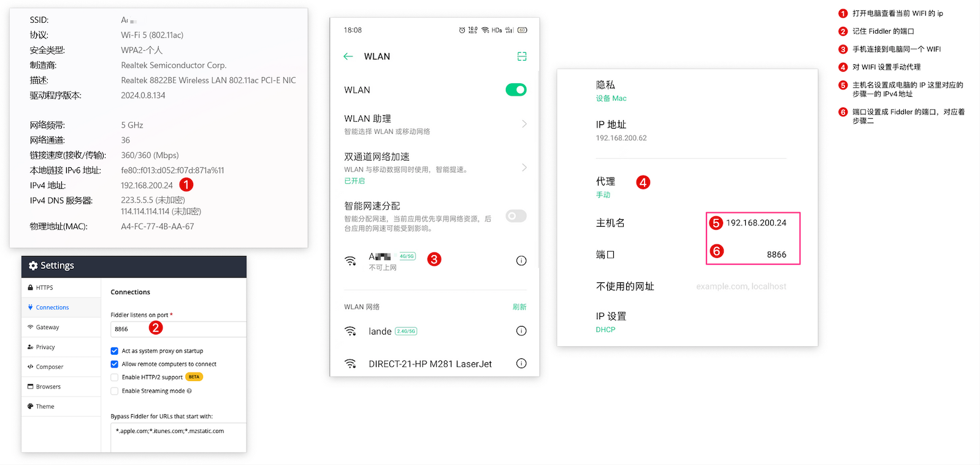Click the Composer code icon in sidebar

point(31,367)
